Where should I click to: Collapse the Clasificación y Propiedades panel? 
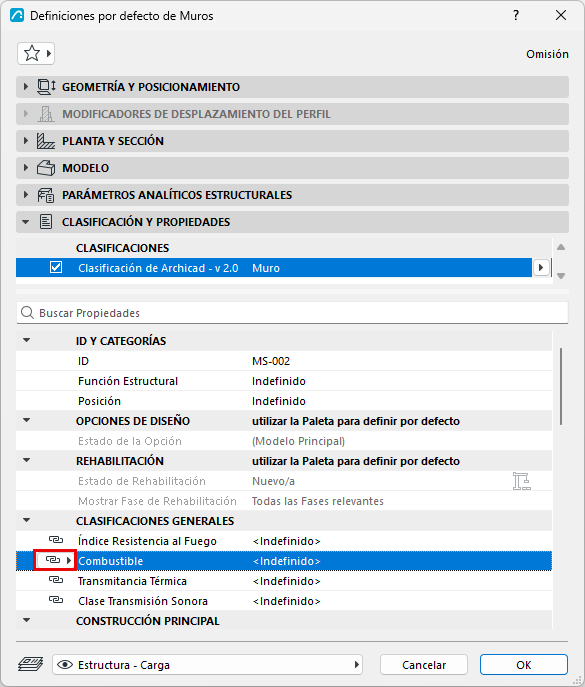26,222
